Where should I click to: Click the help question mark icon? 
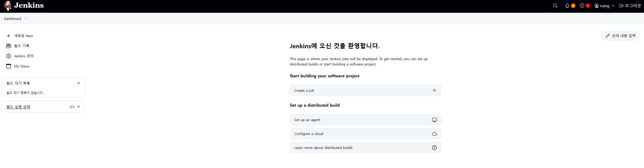434,148
